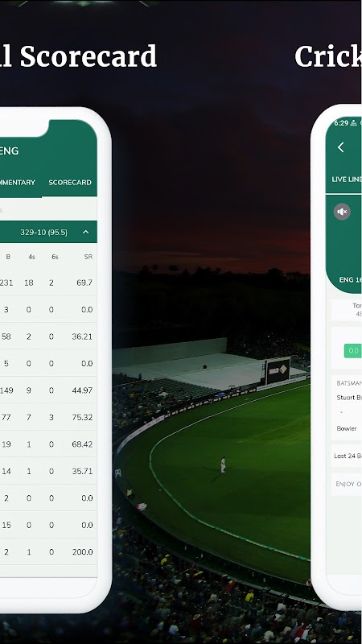Select the Stuart Br batsman entry

pos(349,398)
